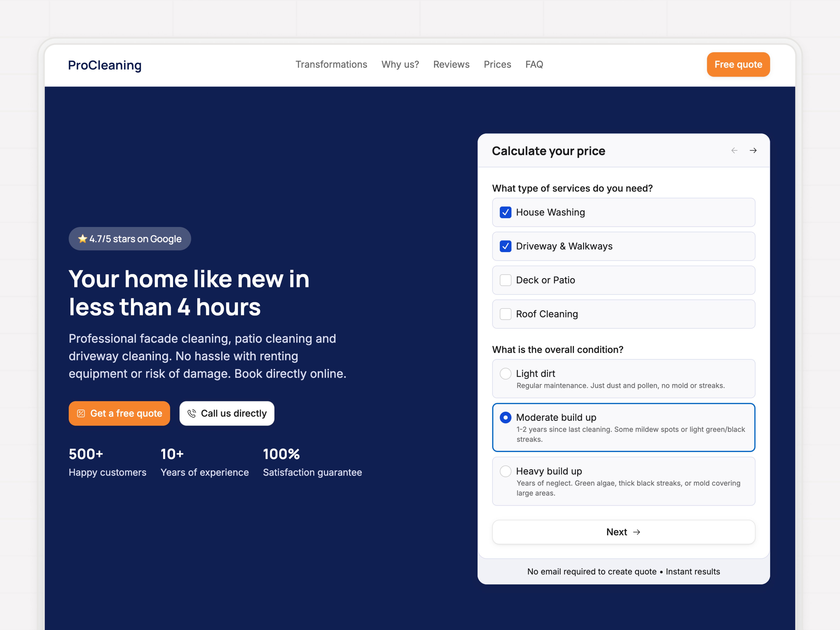
Task: Open the FAQ nav link
Action: coord(534,64)
